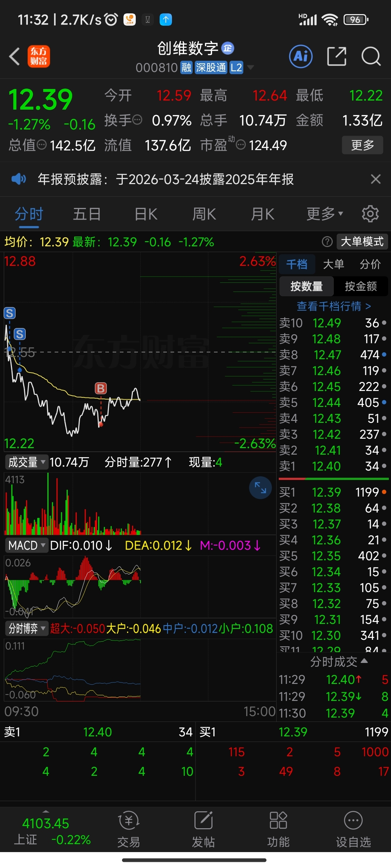
Task: Tap the announcement speaker icon
Action: pos(19,179)
